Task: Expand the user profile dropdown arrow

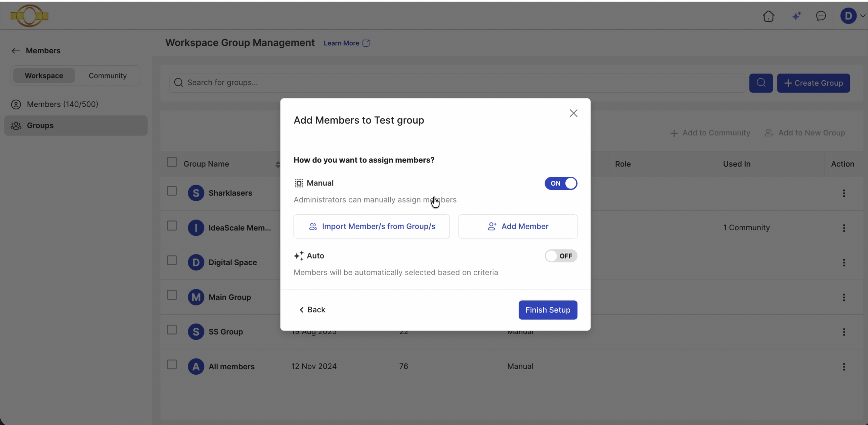Action: pyautogui.click(x=863, y=15)
